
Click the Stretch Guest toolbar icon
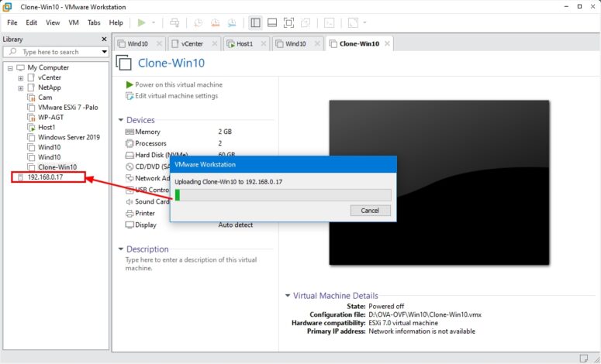tap(353, 23)
